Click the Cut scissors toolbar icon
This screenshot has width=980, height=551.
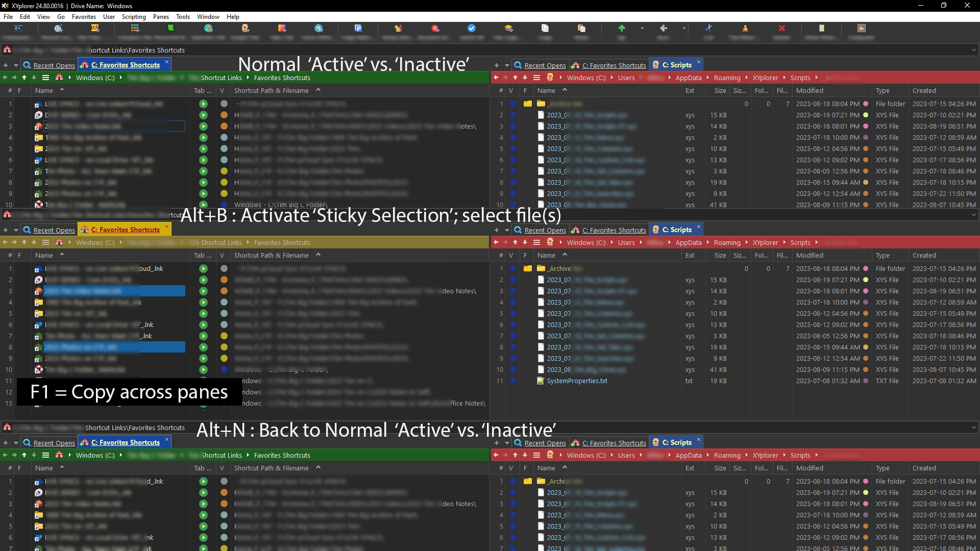tap(708, 29)
